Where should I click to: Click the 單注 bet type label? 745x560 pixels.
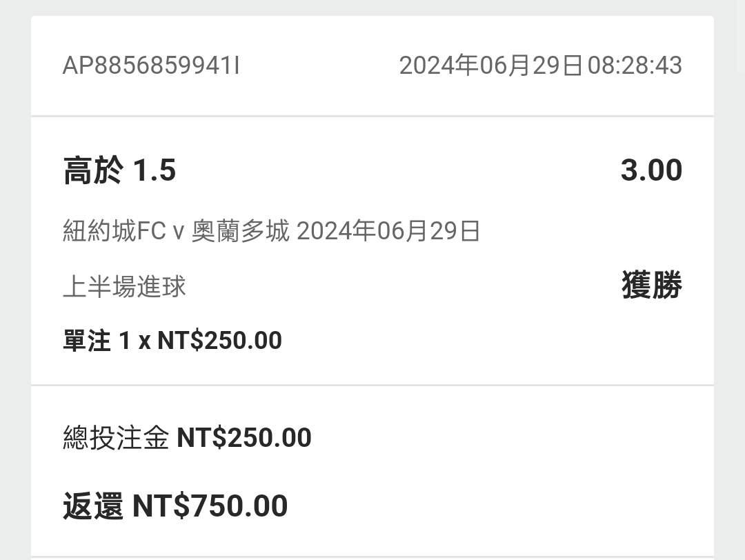click(x=87, y=341)
